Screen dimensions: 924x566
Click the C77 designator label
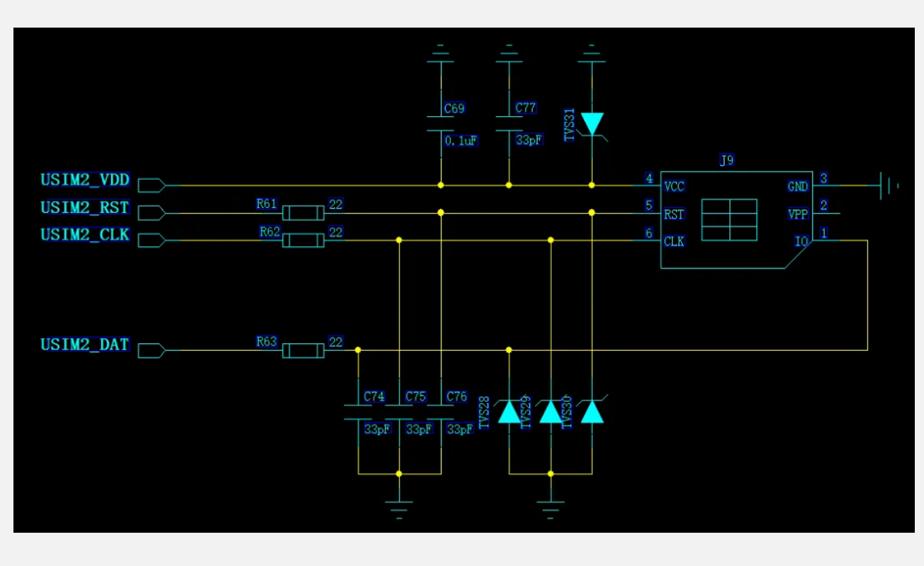[526, 108]
